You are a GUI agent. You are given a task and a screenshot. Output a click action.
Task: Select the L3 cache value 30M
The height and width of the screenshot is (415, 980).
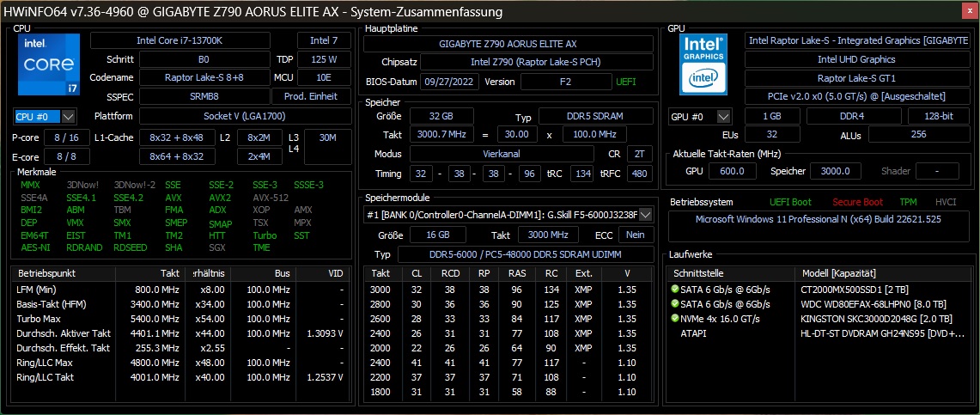(x=327, y=147)
